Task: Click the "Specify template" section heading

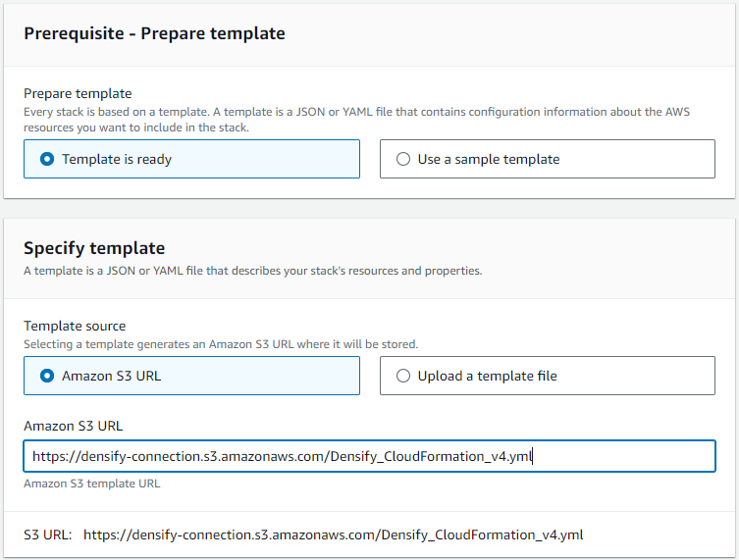Action: pos(94,248)
